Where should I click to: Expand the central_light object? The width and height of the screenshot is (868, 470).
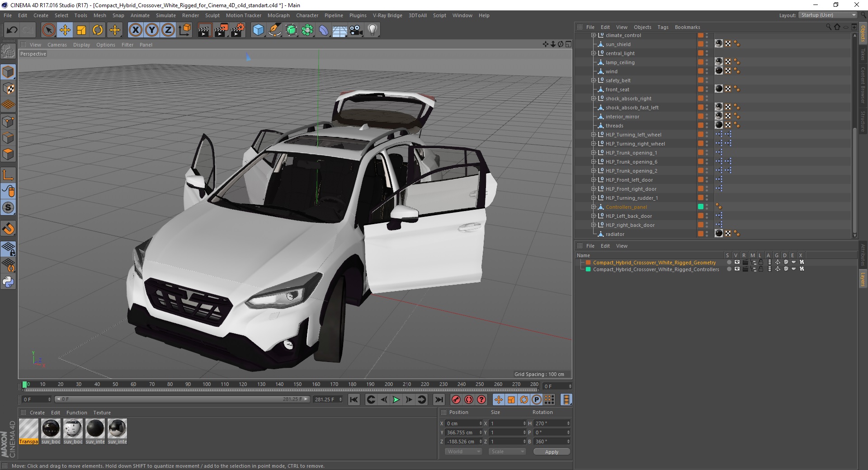pyautogui.click(x=594, y=53)
